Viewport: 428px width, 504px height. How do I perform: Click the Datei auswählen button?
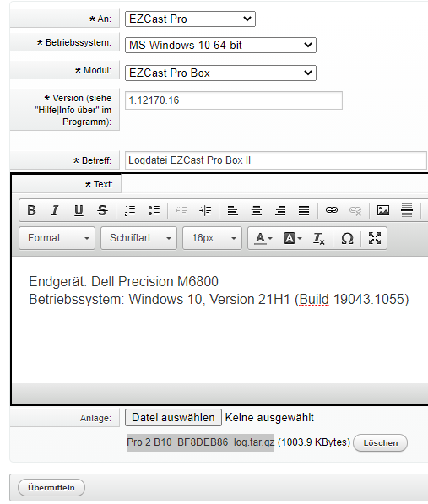pyautogui.click(x=173, y=417)
